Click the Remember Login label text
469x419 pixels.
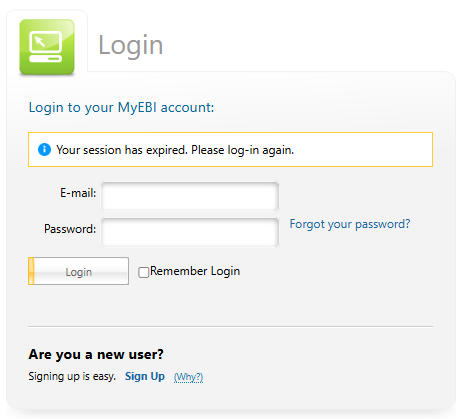[x=195, y=271]
